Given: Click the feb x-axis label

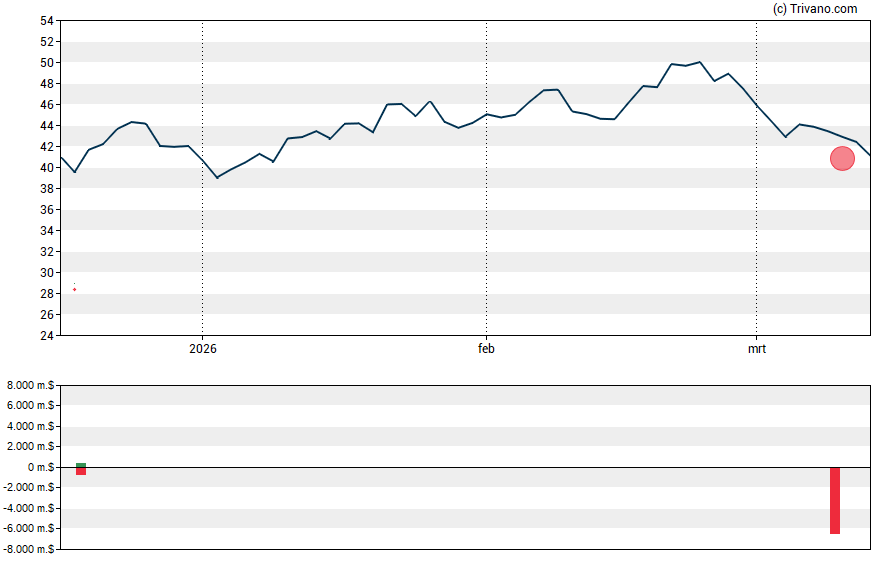Looking at the screenshot, I should [486, 349].
